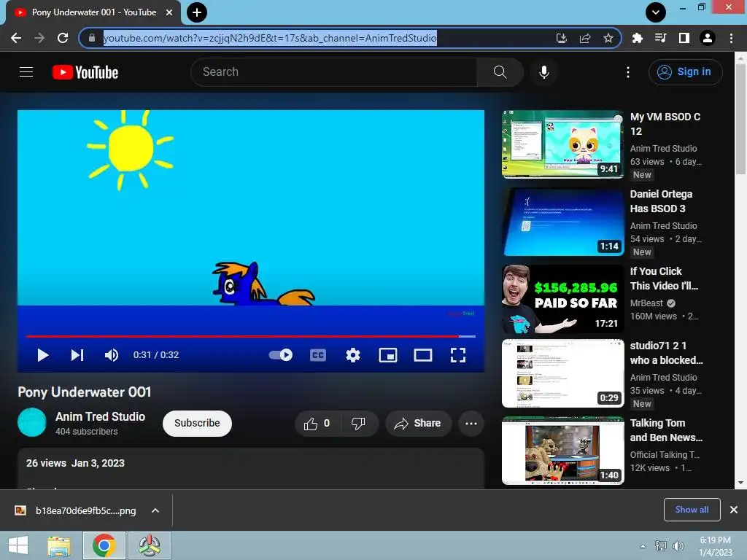Share this page icon in address bar
Viewport: 747px width, 560px height.
click(x=585, y=38)
